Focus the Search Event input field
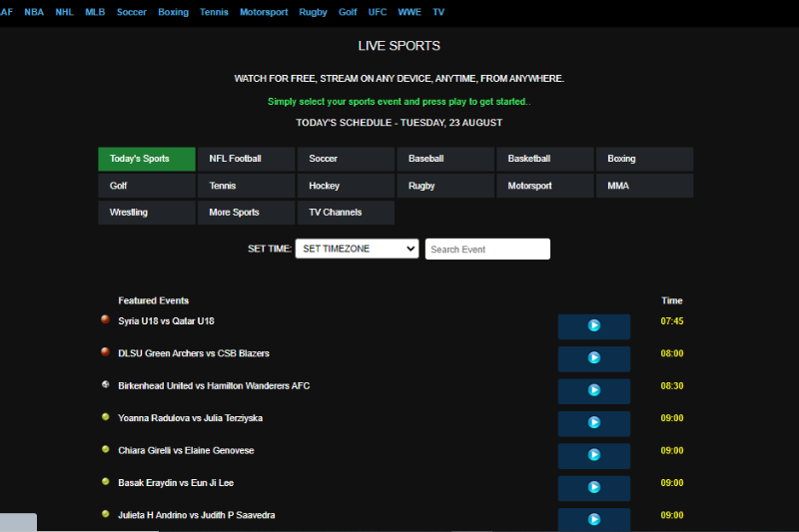This screenshot has width=799, height=532. pyautogui.click(x=487, y=249)
